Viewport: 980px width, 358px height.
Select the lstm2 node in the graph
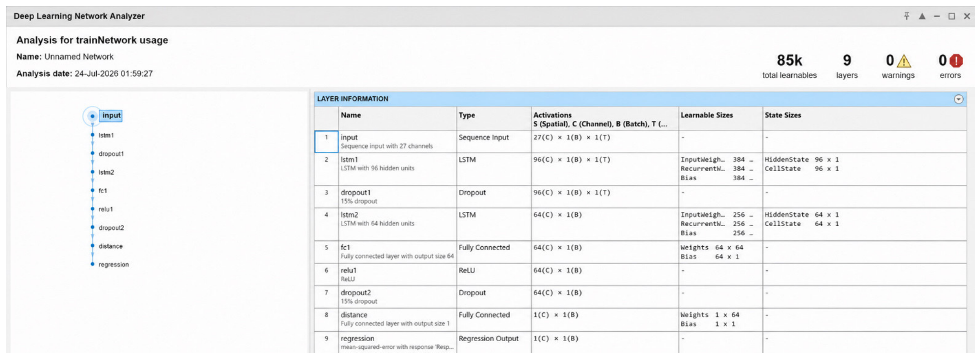(106, 172)
